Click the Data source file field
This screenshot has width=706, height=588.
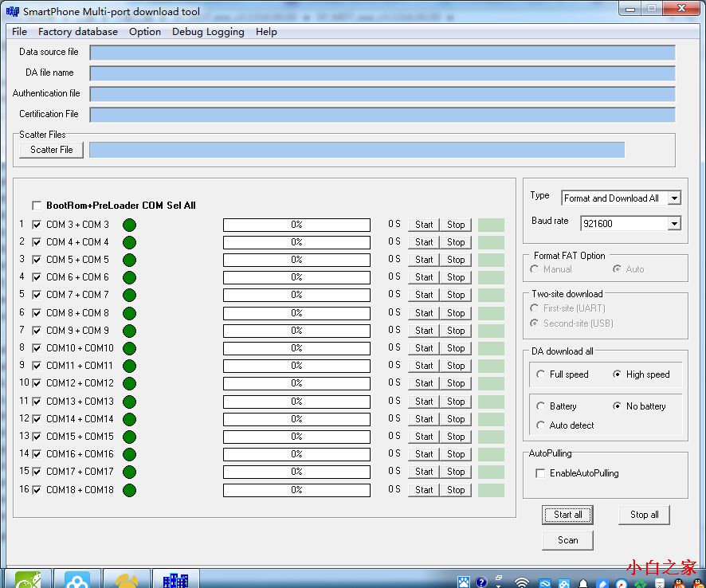(382, 53)
